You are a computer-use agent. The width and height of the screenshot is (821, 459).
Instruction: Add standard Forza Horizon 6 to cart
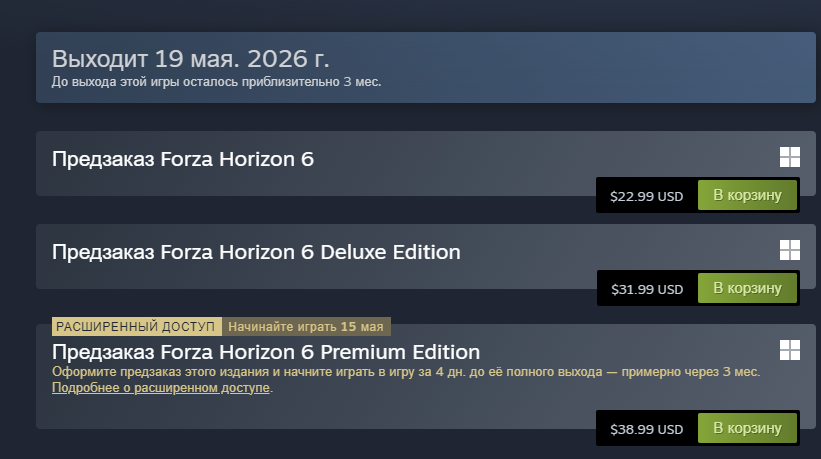click(746, 195)
